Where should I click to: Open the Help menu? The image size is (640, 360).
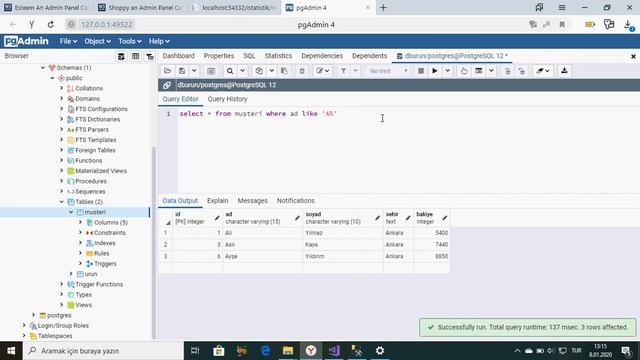(x=159, y=41)
